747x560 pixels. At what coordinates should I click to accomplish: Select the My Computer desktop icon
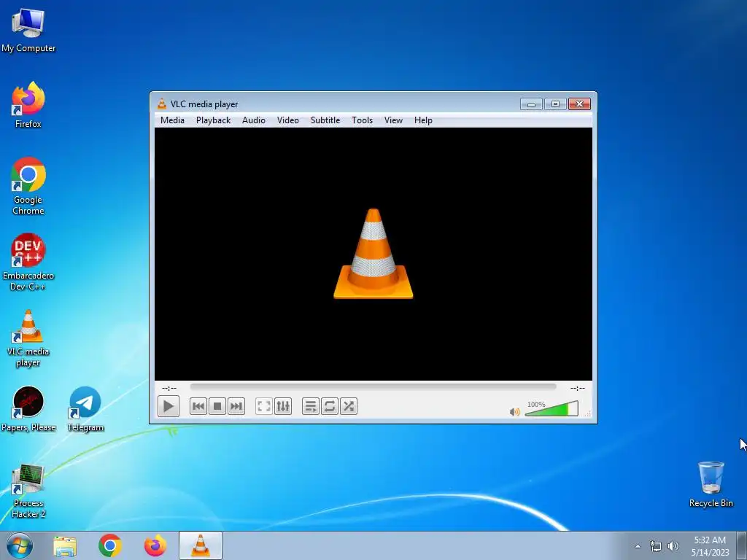(28, 29)
